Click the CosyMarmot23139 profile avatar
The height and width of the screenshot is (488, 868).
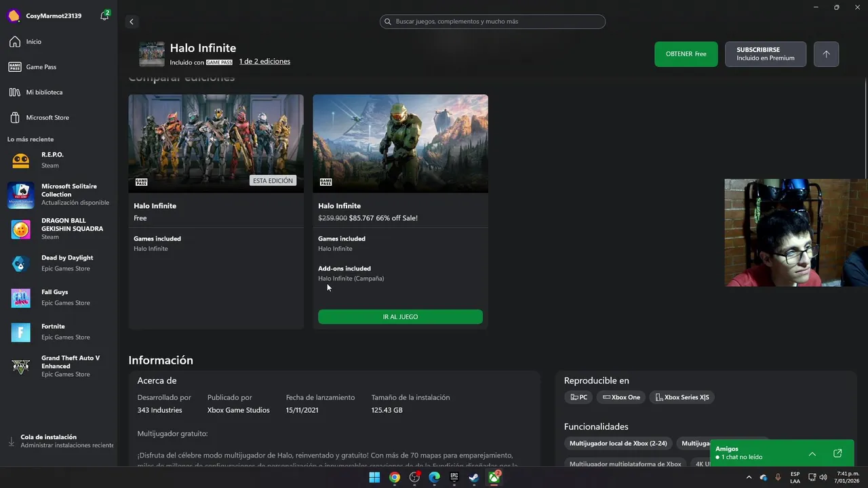point(14,16)
